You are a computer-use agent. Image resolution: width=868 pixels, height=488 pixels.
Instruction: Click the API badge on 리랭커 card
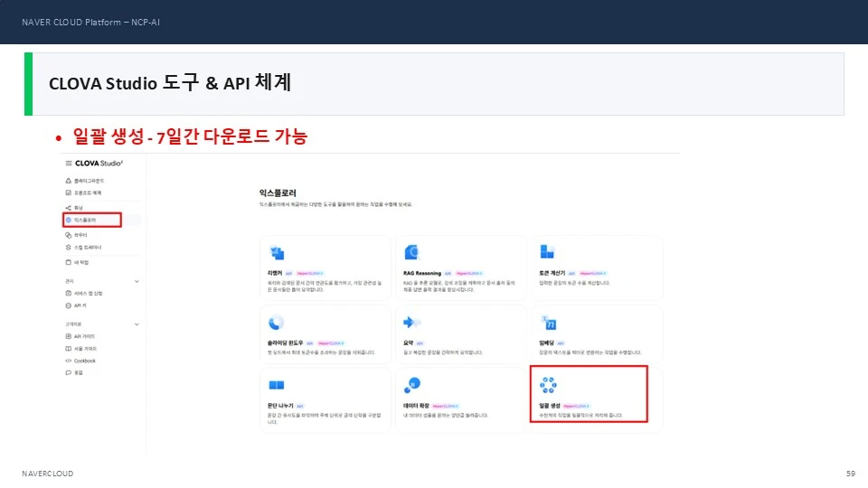pyautogui.click(x=288, y=273)
